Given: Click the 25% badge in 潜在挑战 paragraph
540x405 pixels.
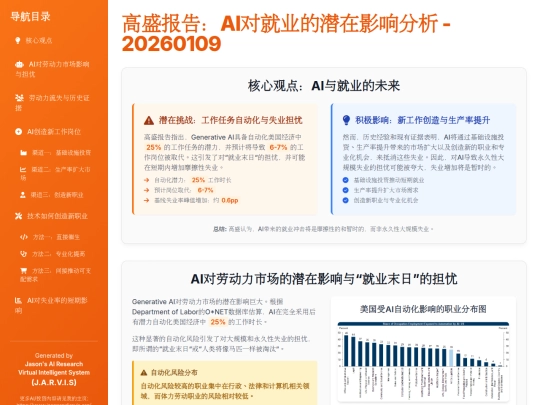Looking at the screenshot, I should 153,147.
